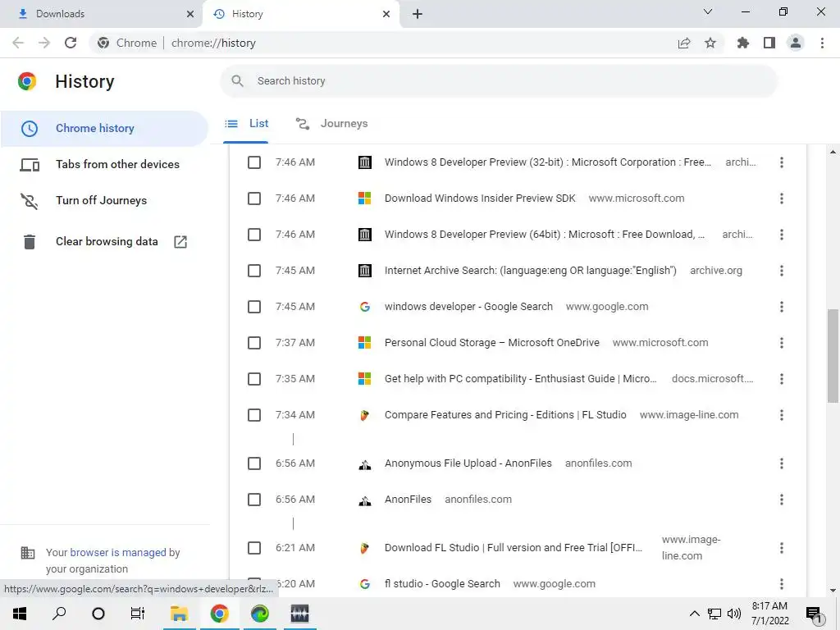840x630 pixels.
Task: Go back with the browser back arrow
Action: pos(18,43)
